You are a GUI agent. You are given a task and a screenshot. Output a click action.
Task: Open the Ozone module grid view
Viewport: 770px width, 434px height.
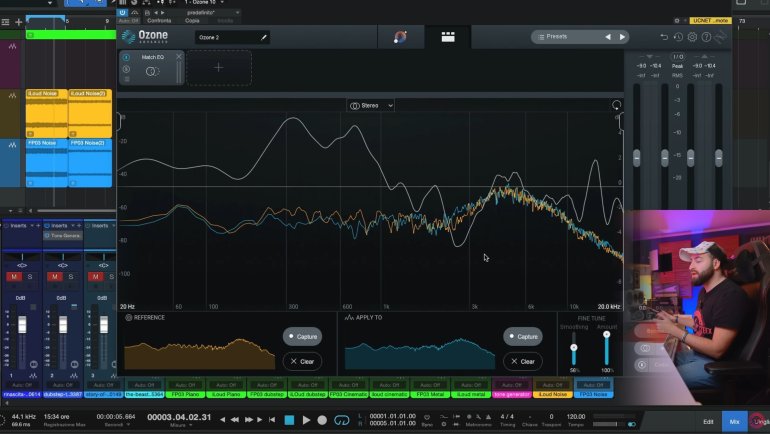tap(448, 37)
